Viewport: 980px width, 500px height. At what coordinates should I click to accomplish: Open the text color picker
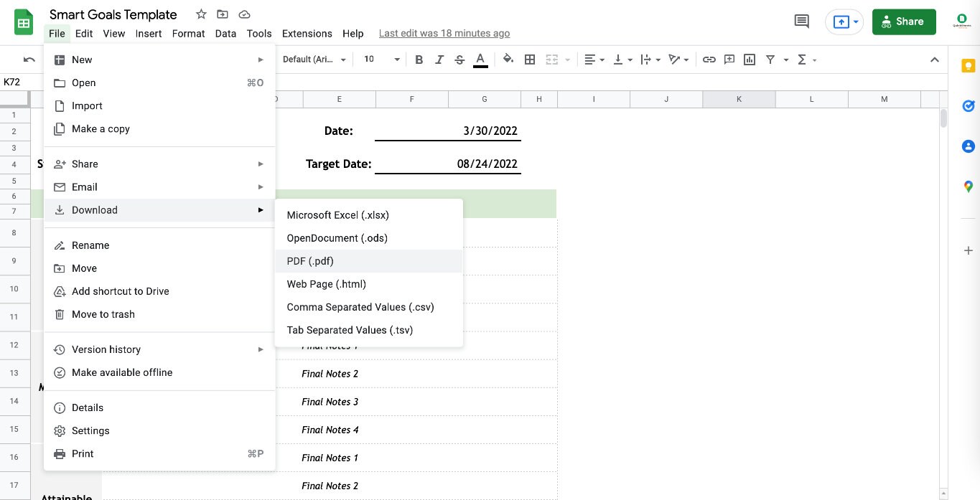click(x=480, y=59)
